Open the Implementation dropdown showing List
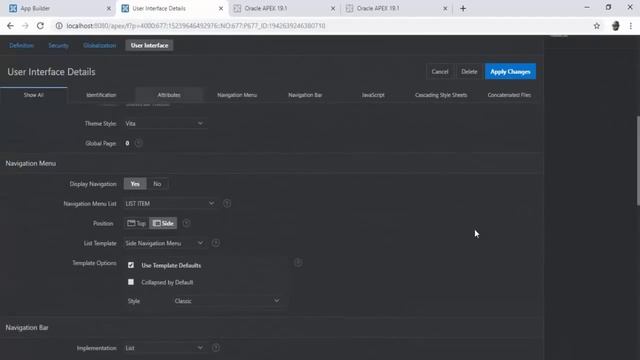The image size is (640, 360). 164,348
